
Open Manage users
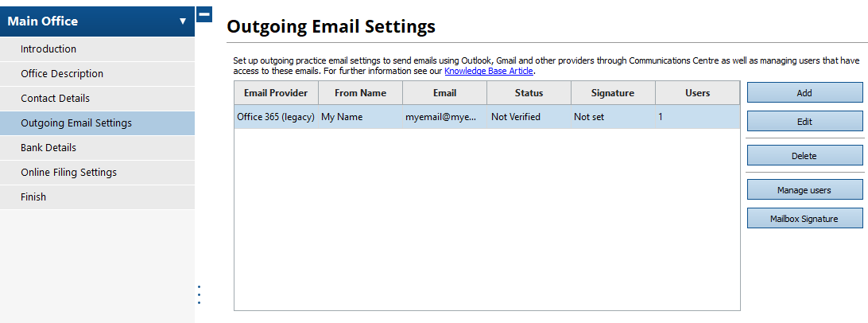(x=804, y=190)
